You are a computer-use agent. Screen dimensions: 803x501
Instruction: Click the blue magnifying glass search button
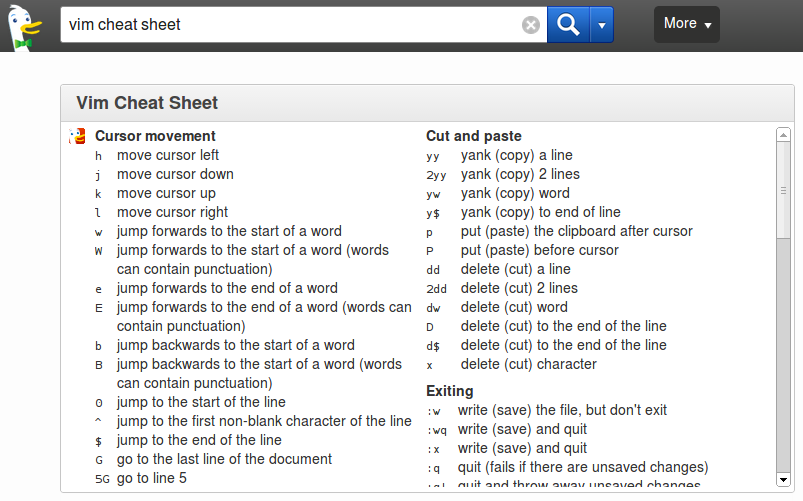(568, 25)
